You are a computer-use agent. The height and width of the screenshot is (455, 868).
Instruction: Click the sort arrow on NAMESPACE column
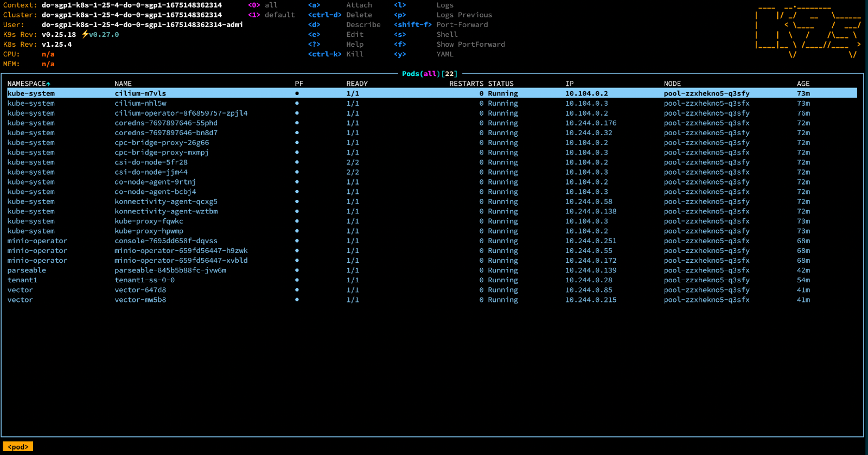pyautogui.click(x=48, y=84)
